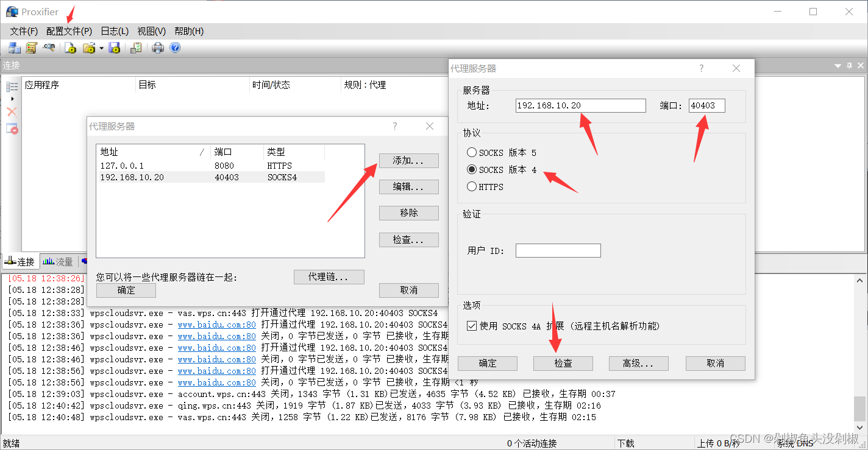Click the list view icon in Connections pane
Image resolution: width=868 pixels, height=450 pixels.
[12, 86]
